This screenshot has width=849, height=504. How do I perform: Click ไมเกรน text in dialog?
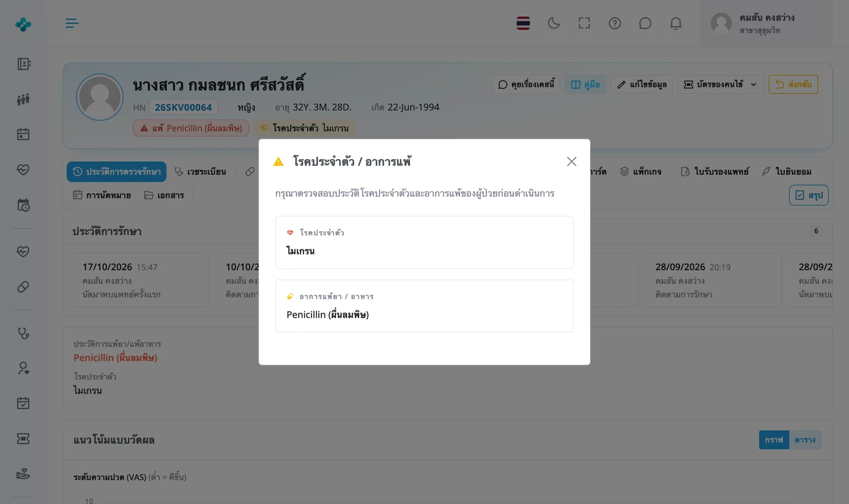[301, 251]
